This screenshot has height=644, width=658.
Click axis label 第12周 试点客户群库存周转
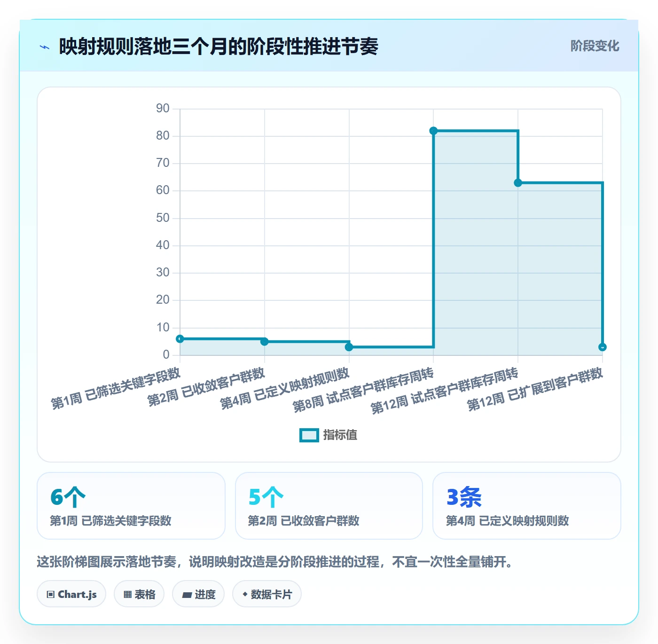point(445,391)
